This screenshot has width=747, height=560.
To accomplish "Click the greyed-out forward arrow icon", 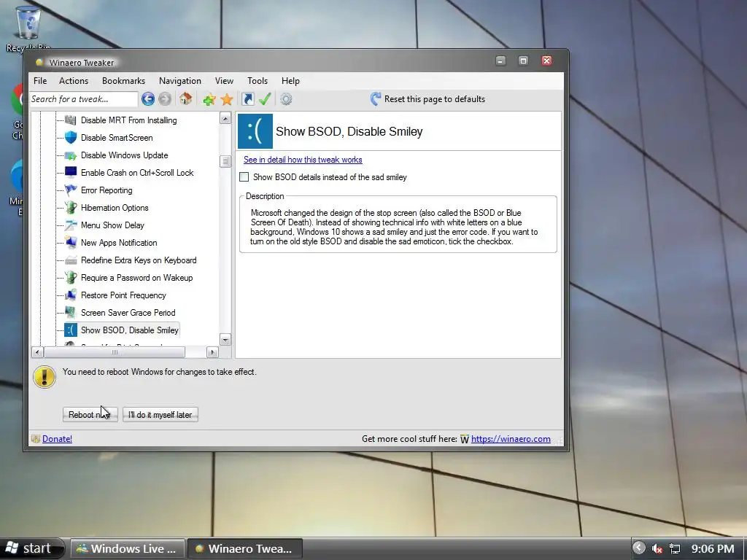I will [x=165, y=99].
